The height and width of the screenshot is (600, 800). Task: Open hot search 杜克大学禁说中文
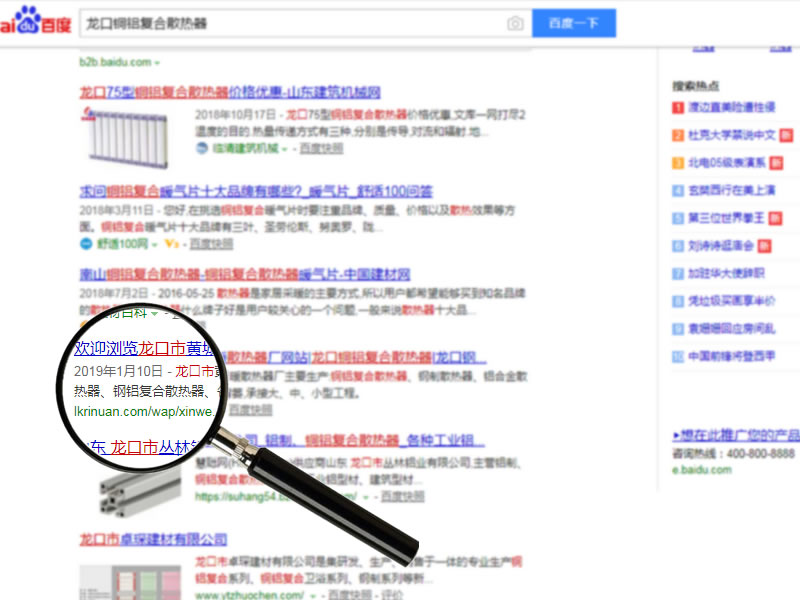(732, 135)
